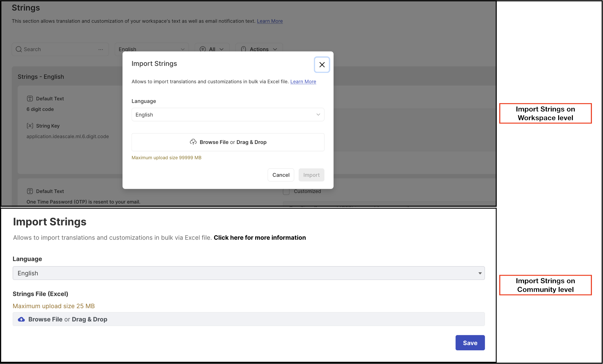Toggle the Customized checkbox
Image resolution: width=603 pixels, height=364 pixels.
(x=286, y=191)
